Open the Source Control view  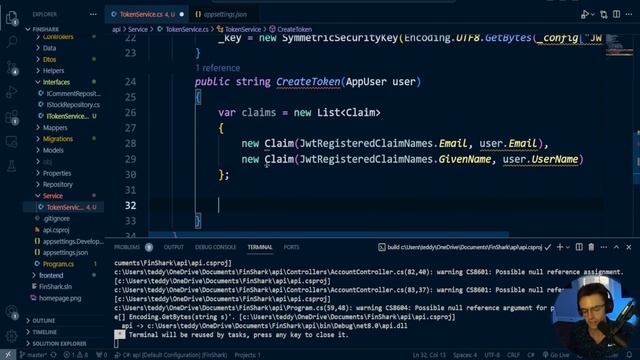click(x=12, y=67)
